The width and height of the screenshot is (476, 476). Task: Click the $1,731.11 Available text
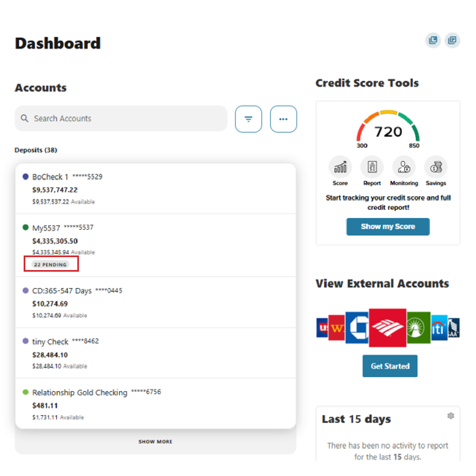tap(58, 417)
